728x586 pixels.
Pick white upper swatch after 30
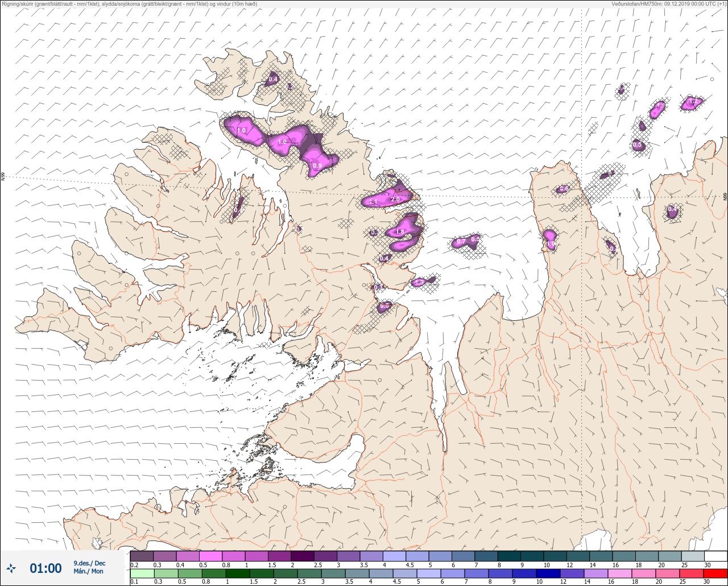[715, 556]
